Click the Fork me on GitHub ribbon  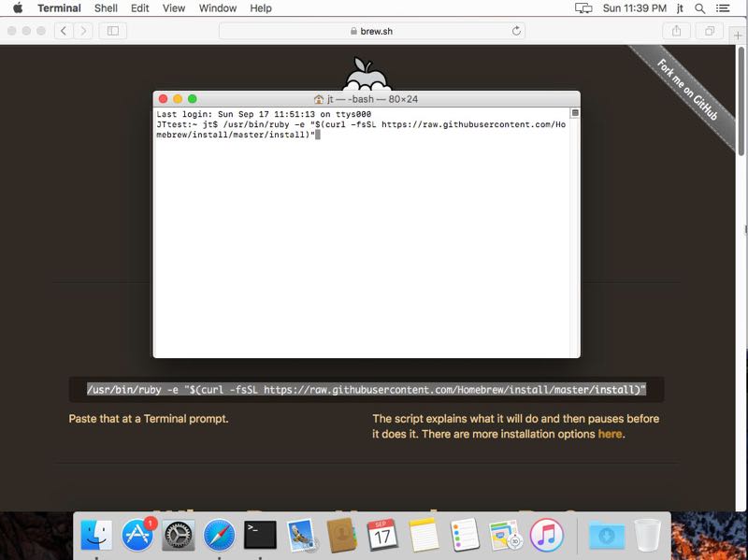click(x=687, y=89)
